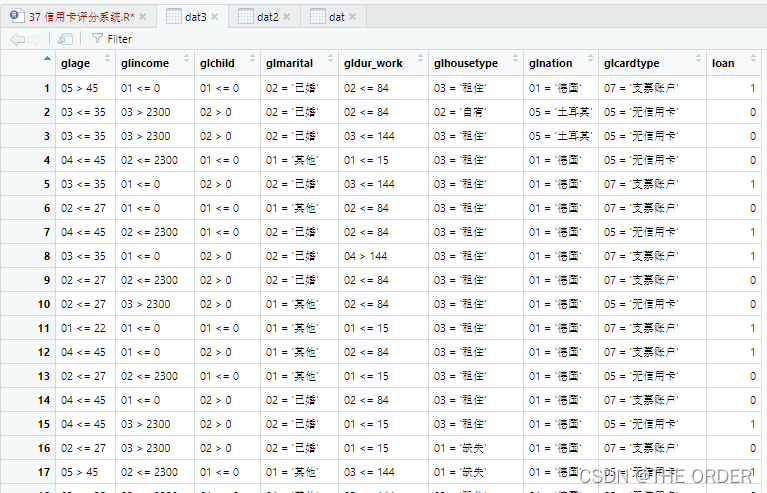Select glage cell '05 > 45' in row 1
This screenshot has height=493, width=767.
coord(86,88)
